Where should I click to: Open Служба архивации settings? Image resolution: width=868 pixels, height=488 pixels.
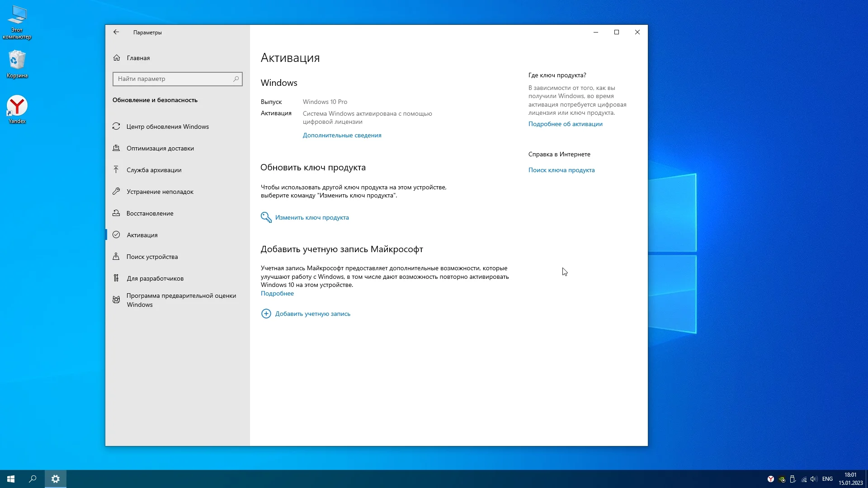[x=154, y=170]
